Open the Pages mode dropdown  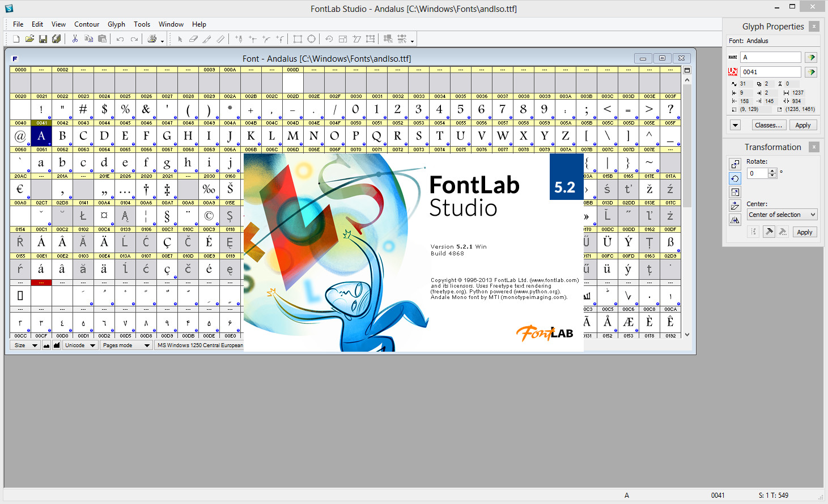[x=126, y=345]
